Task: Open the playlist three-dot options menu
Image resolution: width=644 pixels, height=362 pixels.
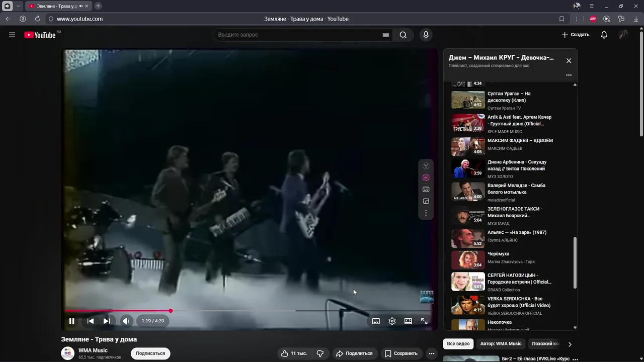Action: click(x=569, y=75)
